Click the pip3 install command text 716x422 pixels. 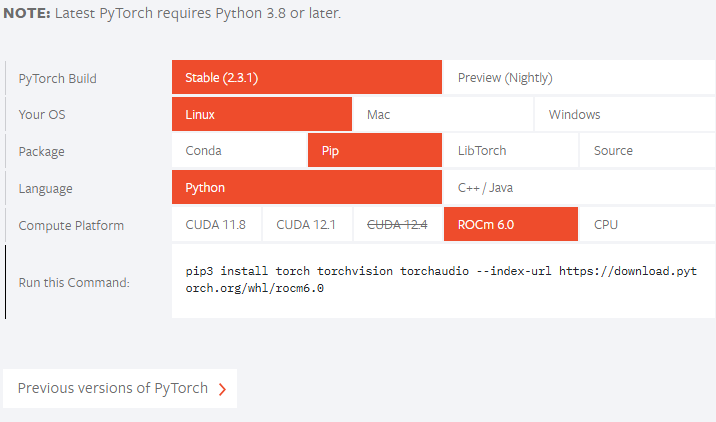[441, 280]
